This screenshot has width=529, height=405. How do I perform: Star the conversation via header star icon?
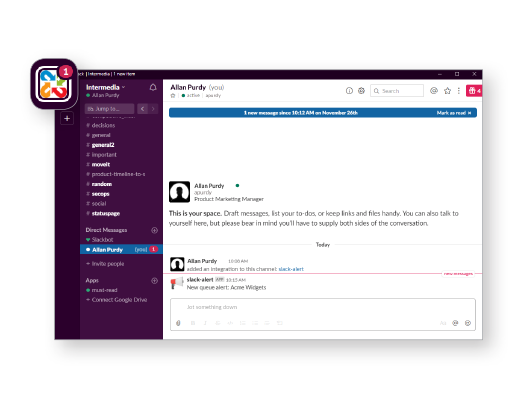click(173, 96)
